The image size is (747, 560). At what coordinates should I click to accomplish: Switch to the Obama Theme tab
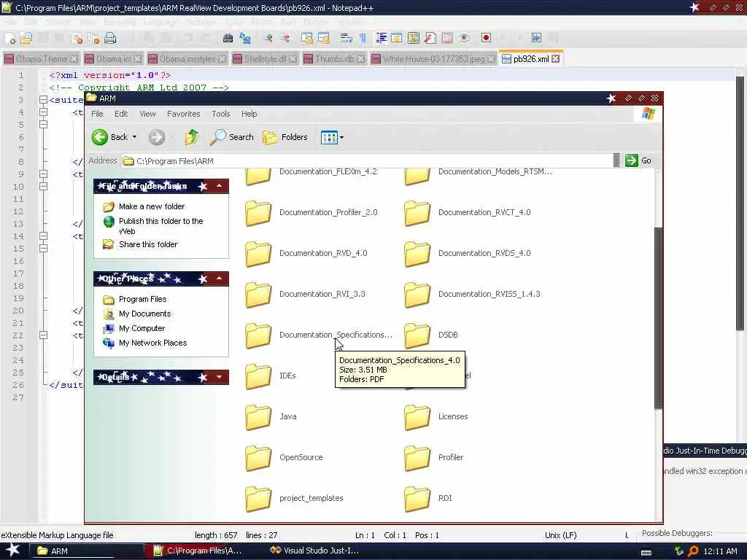coord(41,58)
